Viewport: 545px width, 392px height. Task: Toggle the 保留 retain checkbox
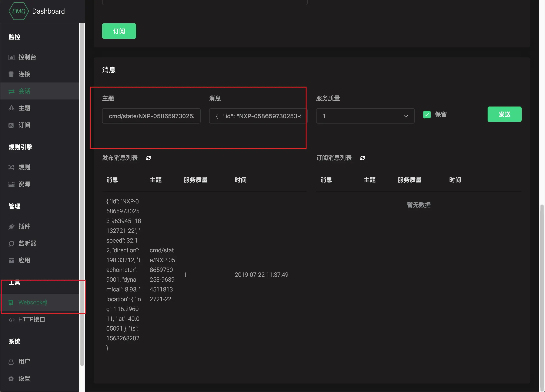pyautogui.click(x=427, y=115)
